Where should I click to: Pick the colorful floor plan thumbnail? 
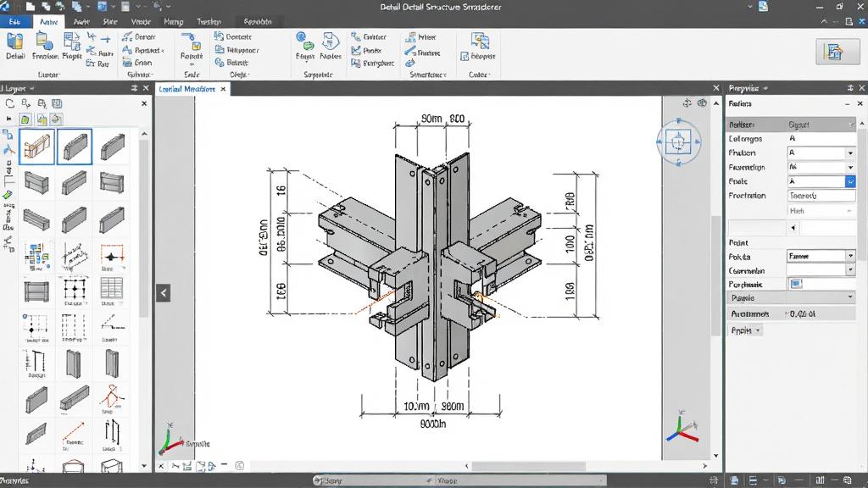point(36,257)
